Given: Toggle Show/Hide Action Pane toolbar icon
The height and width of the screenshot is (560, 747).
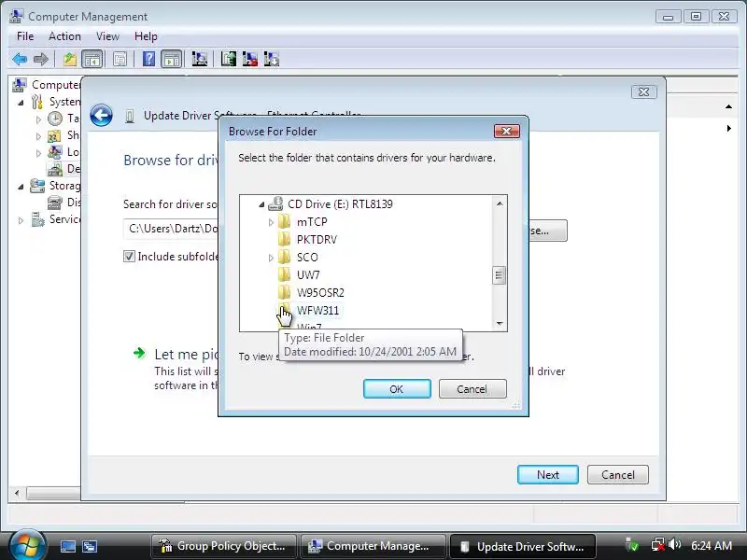Looking at the screenshot, I should [x=172, y=60].
